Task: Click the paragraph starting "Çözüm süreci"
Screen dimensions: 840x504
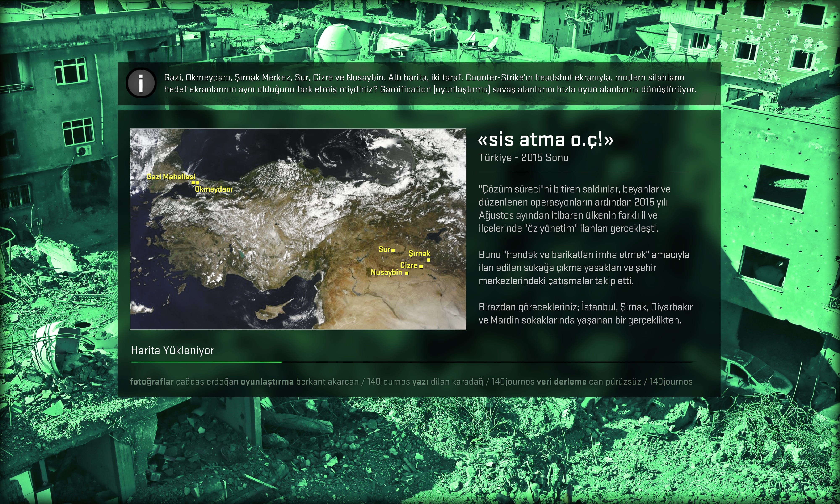Action: [x=575, y=209]
